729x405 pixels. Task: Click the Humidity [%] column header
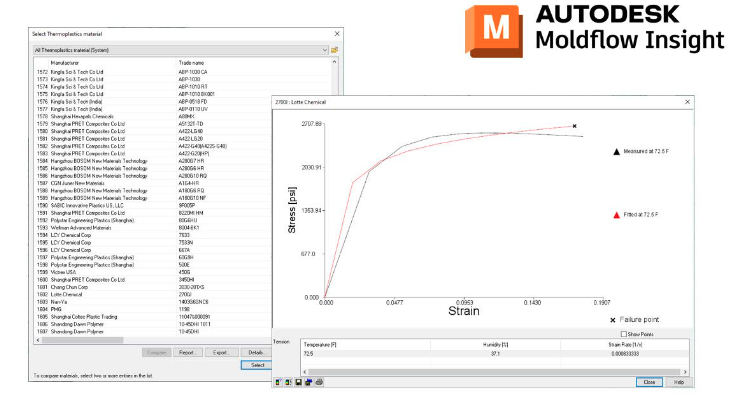495,345
